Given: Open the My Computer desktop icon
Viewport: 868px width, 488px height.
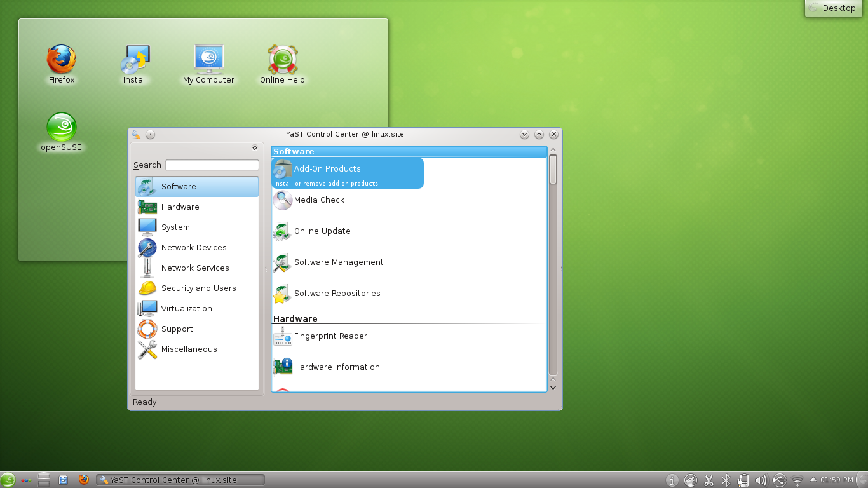Looking at the screenshot, I should click(208, 64).
